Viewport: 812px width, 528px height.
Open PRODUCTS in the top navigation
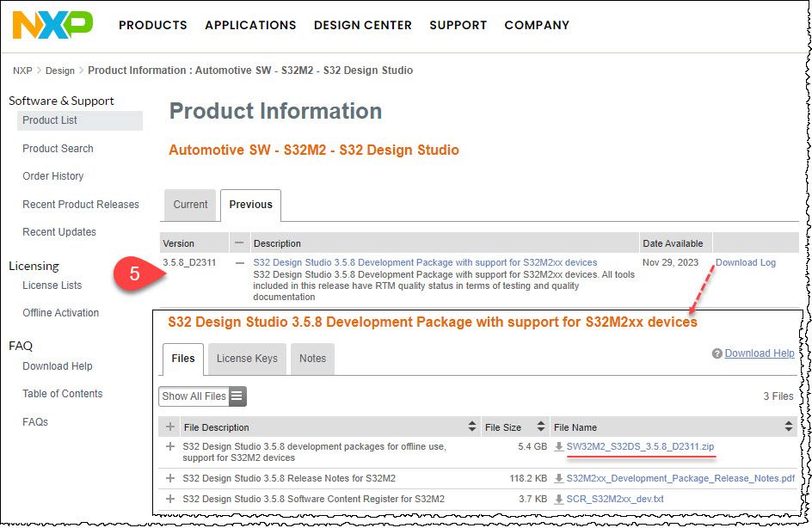click(153, 25)
